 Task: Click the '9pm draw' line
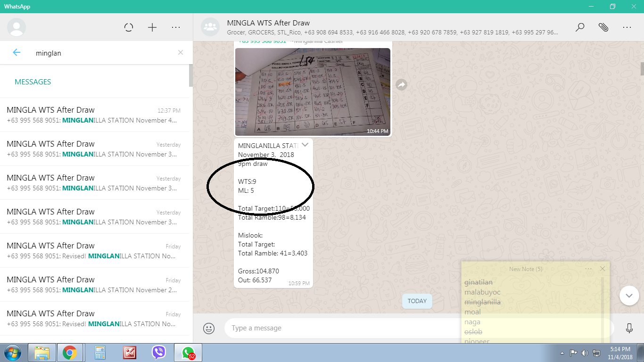tap(253, 164)
